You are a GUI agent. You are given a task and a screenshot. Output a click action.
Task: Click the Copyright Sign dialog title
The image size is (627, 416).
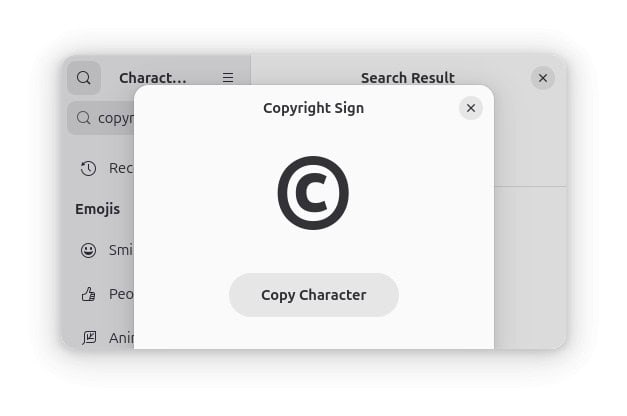point(313,108)
